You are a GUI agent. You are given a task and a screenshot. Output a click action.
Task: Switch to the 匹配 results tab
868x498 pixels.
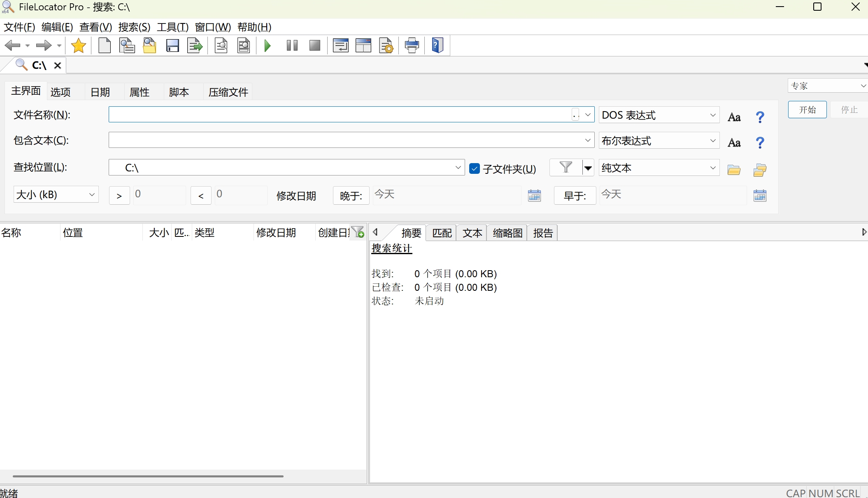point(442,233)
